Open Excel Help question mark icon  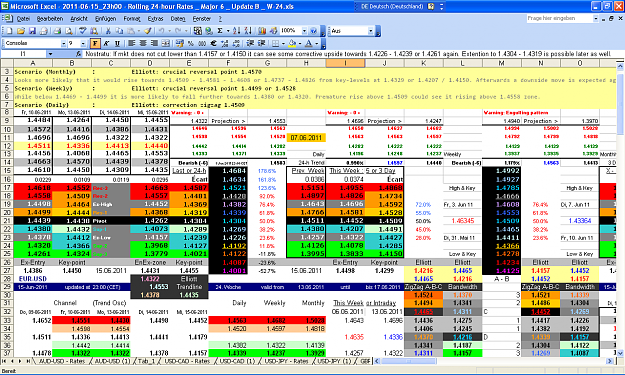(x=313, y=31)
